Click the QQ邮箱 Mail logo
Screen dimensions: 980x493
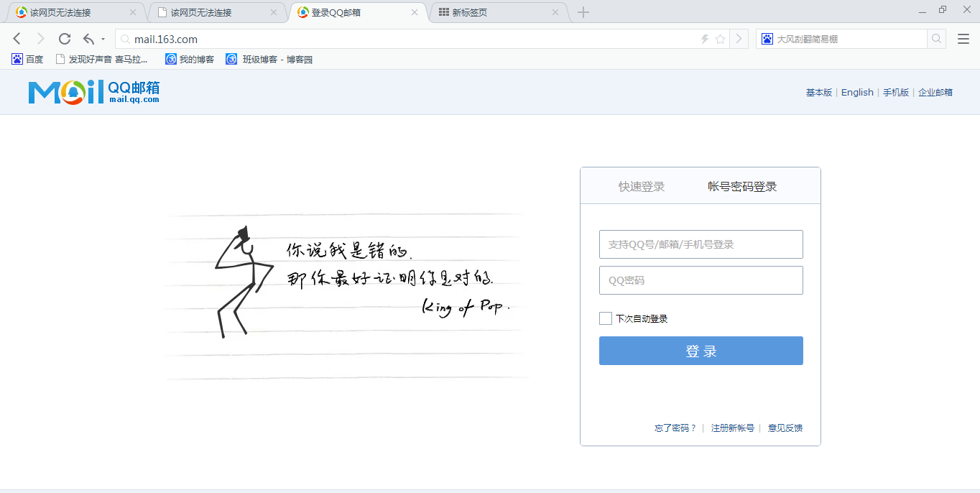(x=94, y=92)
